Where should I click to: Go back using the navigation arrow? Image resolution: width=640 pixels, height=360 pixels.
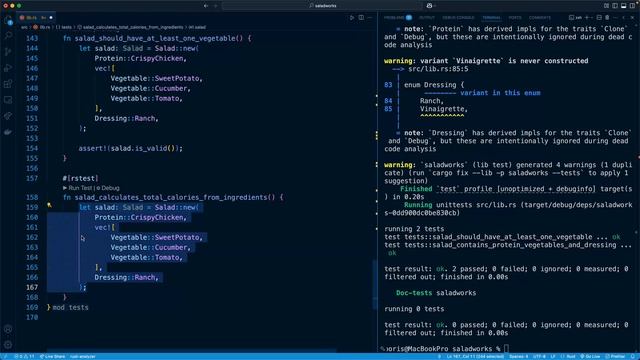206,6
